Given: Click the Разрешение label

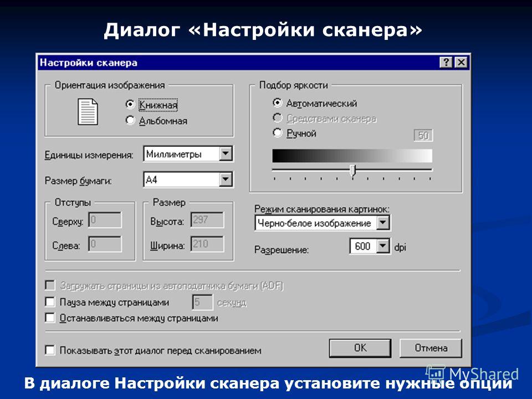Looking at the screenshot, I should point(282,250).
